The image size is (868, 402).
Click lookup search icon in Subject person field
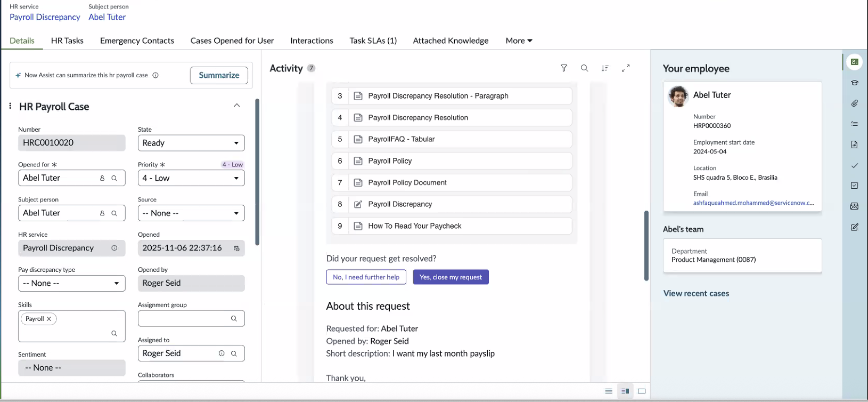coord(114,213)
